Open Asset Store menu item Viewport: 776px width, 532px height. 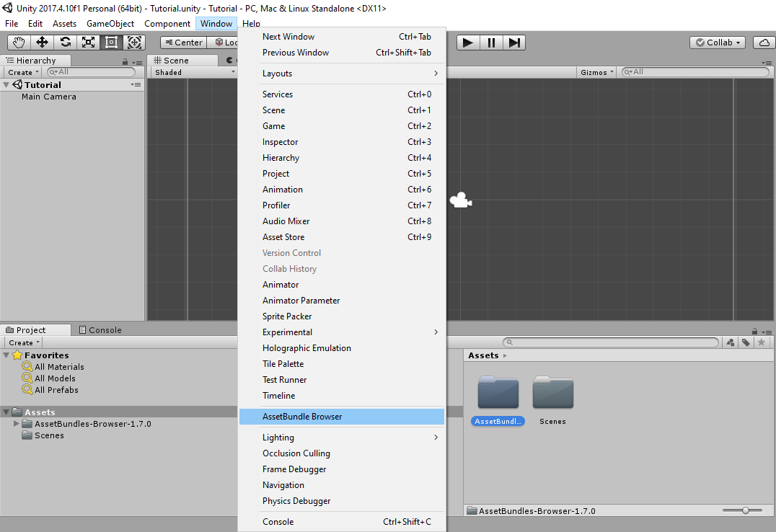click(341, 237)
